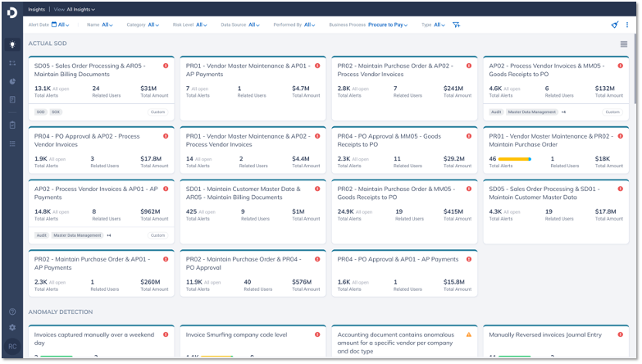
Task: Click the add filter funnel icon
Action: coord(457,25)
